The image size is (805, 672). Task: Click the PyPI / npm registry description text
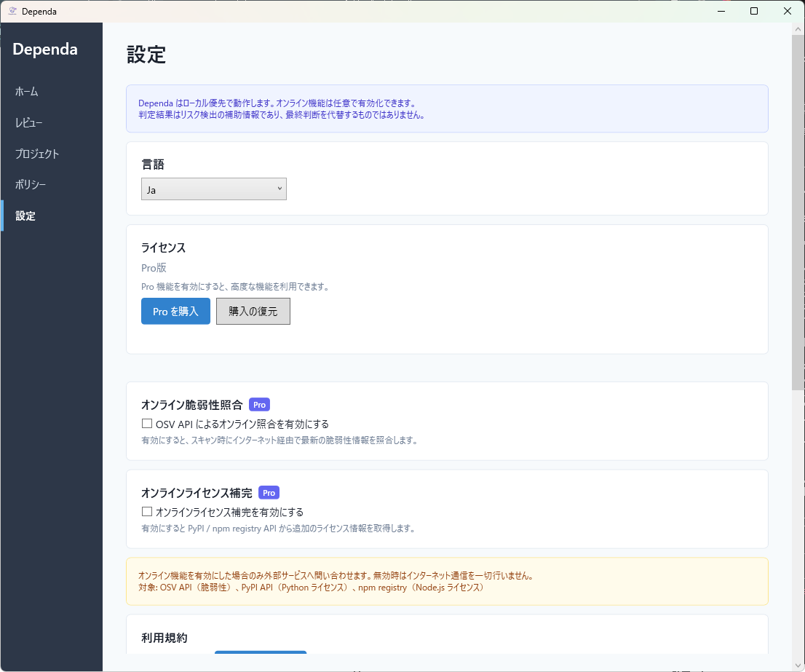tap(278, 528)
